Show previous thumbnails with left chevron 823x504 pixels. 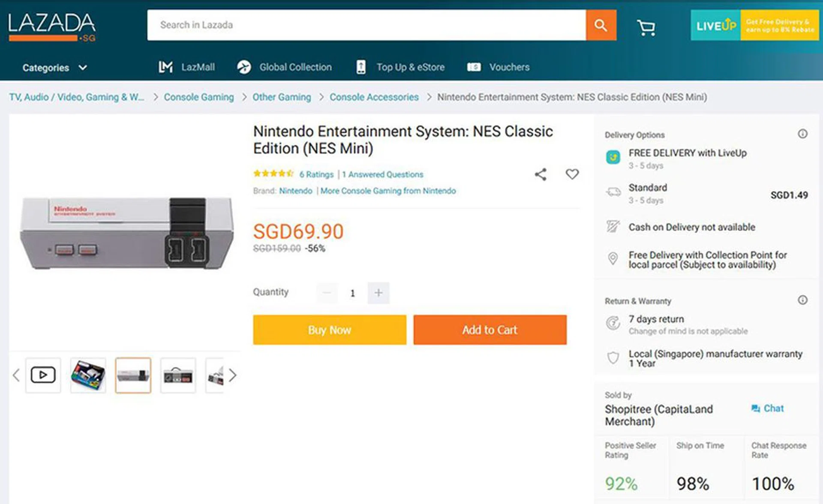coord(16,375)
